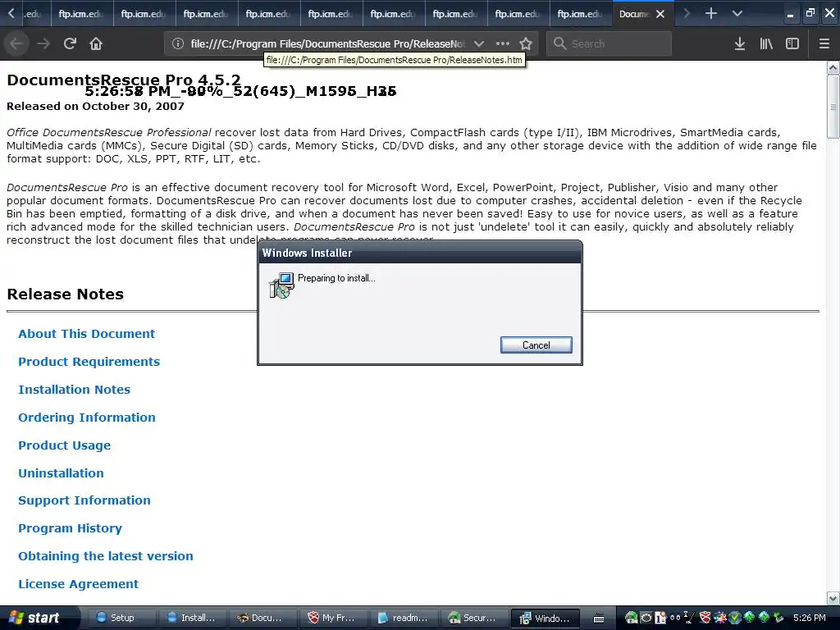Open the About This Document link

click(x=87, y=334)
